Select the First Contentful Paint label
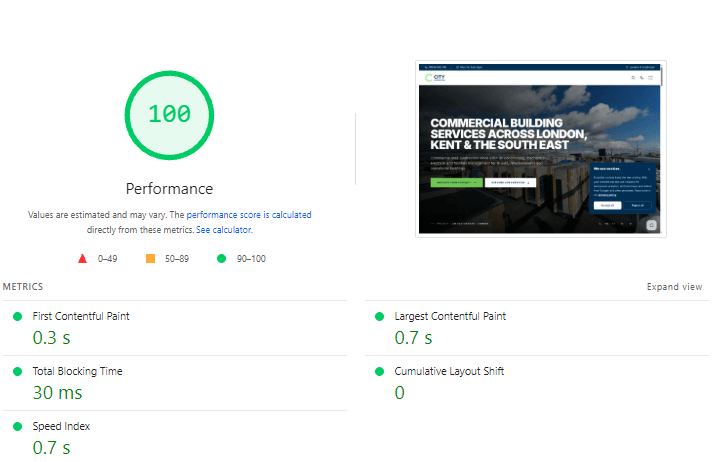This screenshot has width=712, height=462. coord(81,316)
